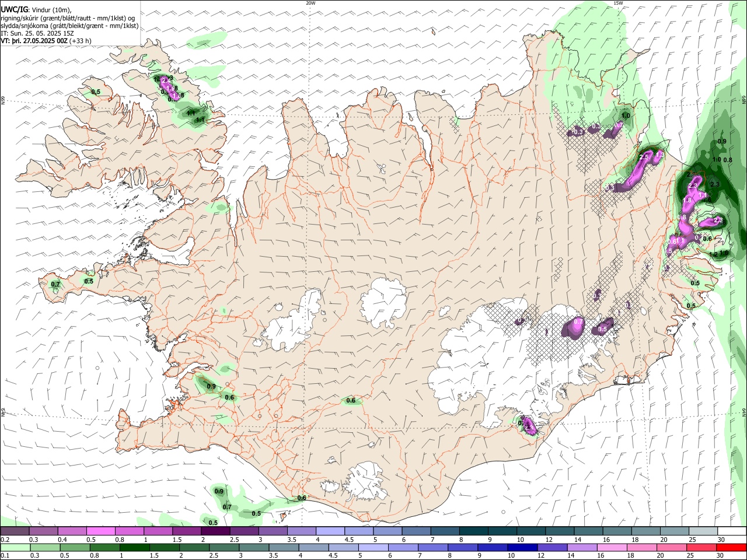
Task: Select the 6 slate-blue swatch, upper legend row
Action: [417, 531]
